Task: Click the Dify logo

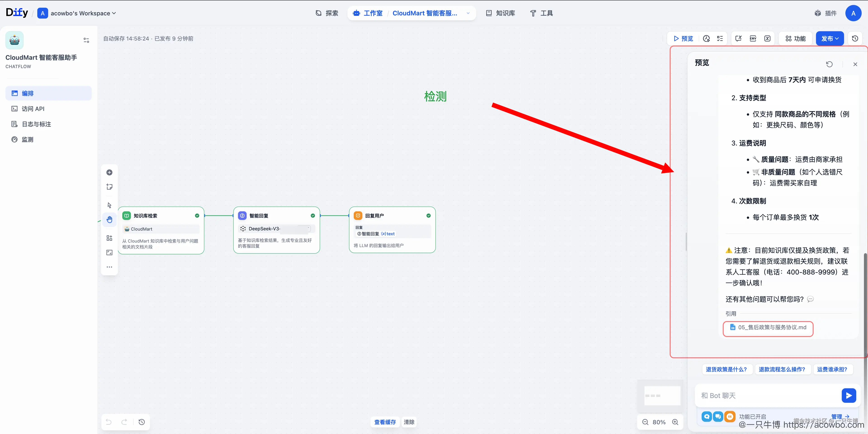Action: [17, 13]
